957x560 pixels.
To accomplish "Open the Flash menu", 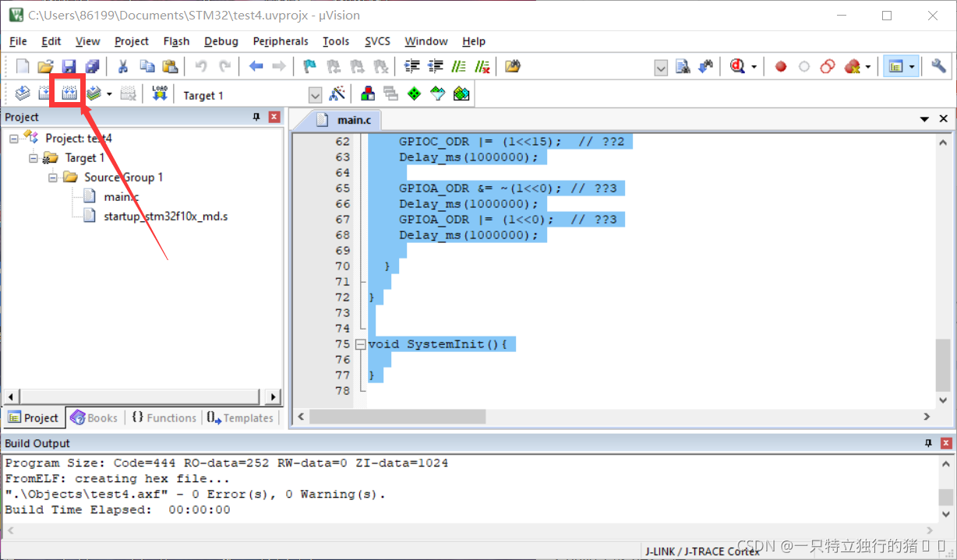I will (x=176, y=41).
